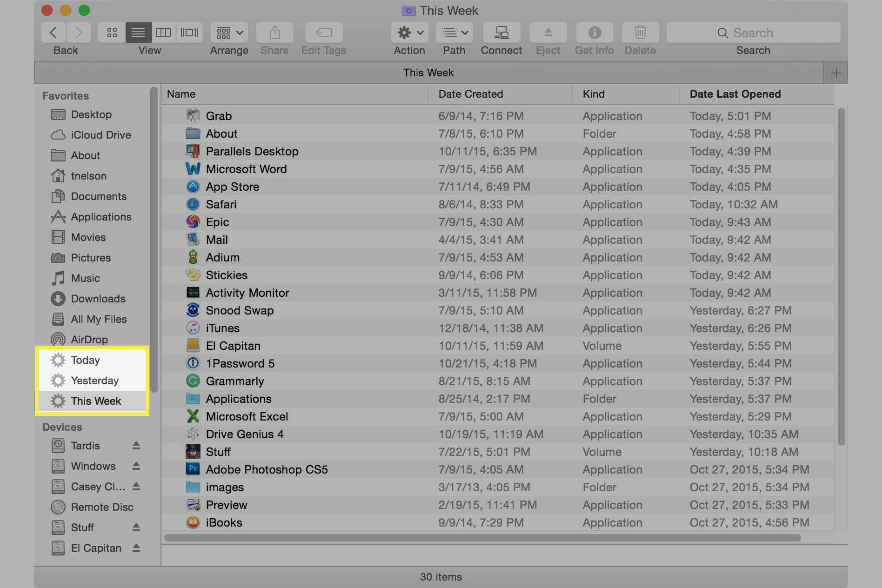Switch to Cover Flow view
Screen dimensions: 882x588
[x=189, y=33]
